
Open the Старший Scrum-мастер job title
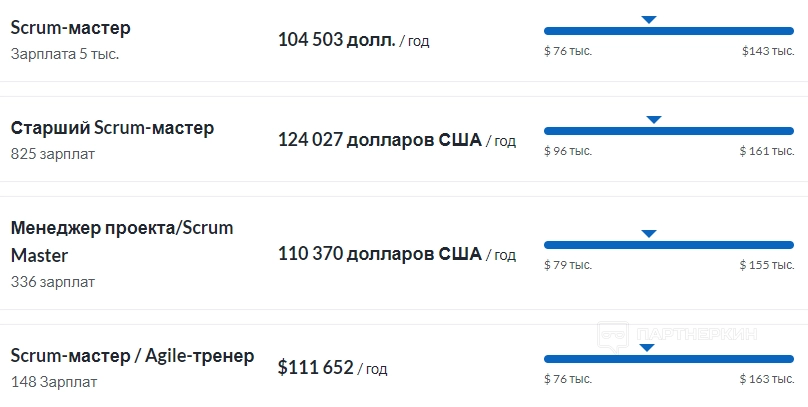pos(112,128)
